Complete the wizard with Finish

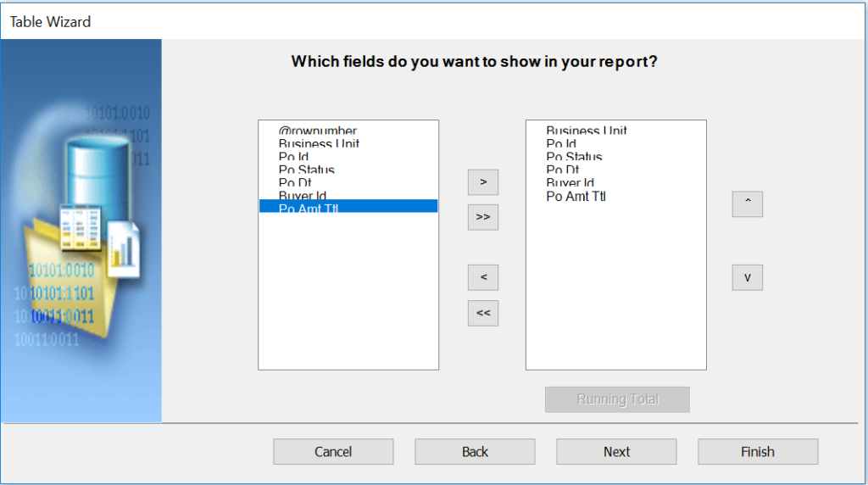click(758, 452)
